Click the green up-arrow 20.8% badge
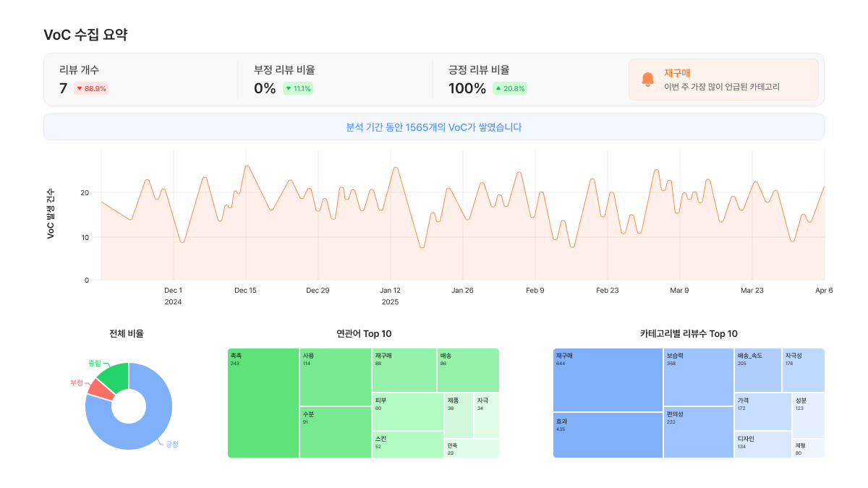Image resolution: width=868 pixels, height=488 pixels. click(x=510, y=89)
